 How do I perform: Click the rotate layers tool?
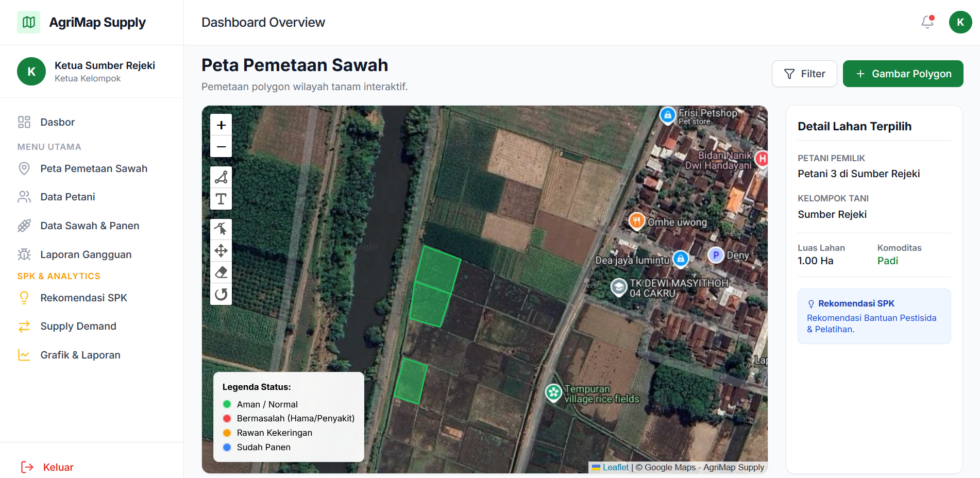pos(221,294)
